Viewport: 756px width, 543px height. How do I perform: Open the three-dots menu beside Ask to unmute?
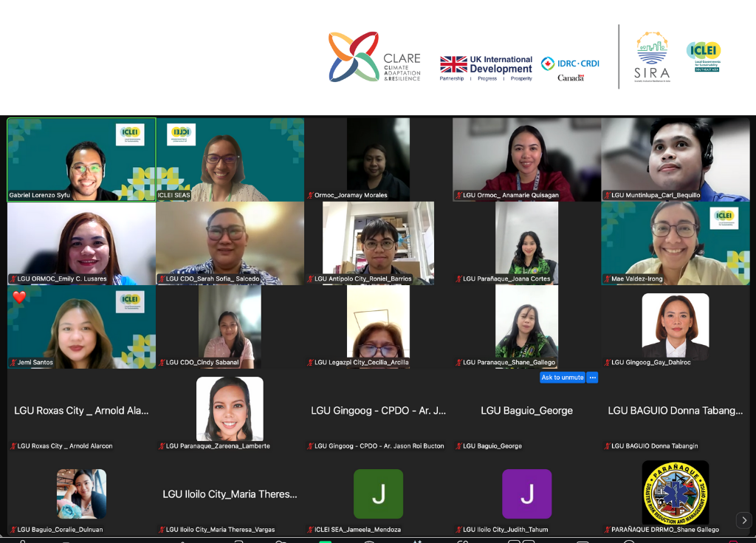coord(592,378)
